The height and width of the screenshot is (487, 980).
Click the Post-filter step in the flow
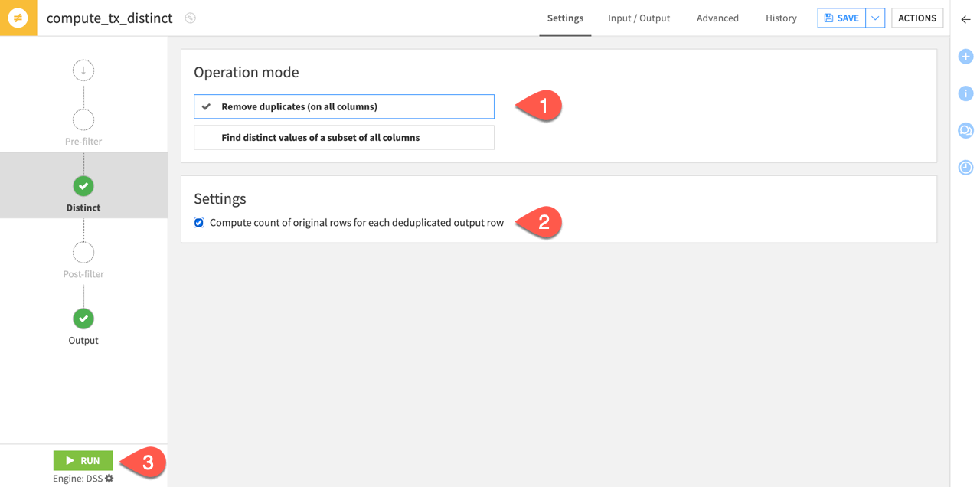coord(83,251)
